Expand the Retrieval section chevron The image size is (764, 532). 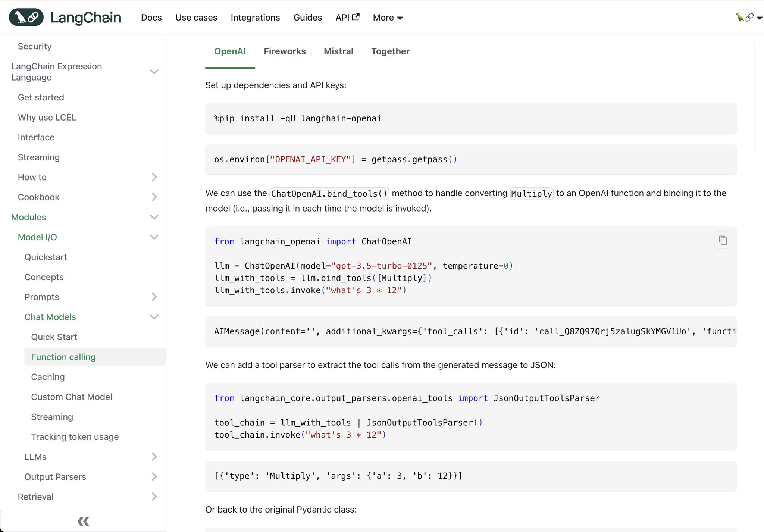click(154, 497)
